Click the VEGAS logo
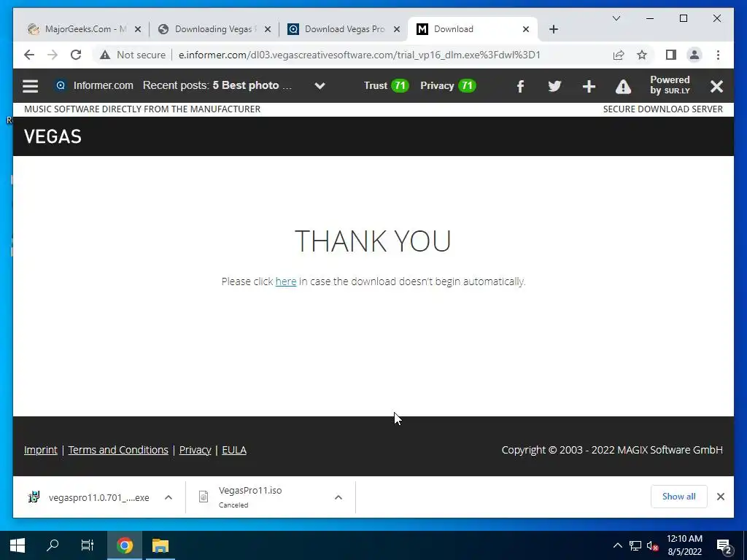Screen dimensions: 747x560 click(53, 136)
